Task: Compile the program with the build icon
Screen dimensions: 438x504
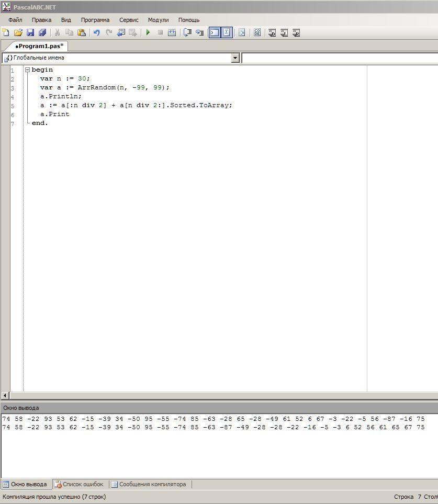Action: [x=172, y=32]
